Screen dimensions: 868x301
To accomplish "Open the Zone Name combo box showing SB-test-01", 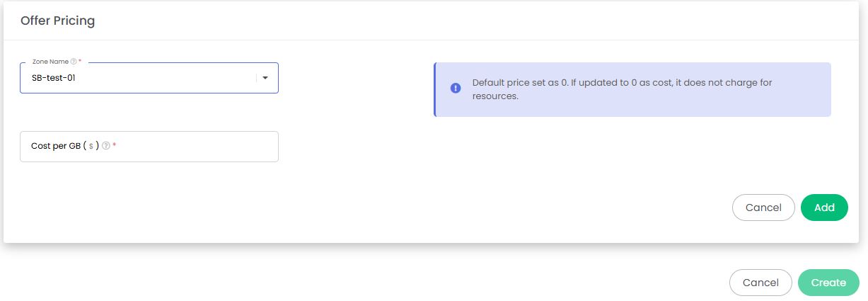I will click(x=149, y=78).
